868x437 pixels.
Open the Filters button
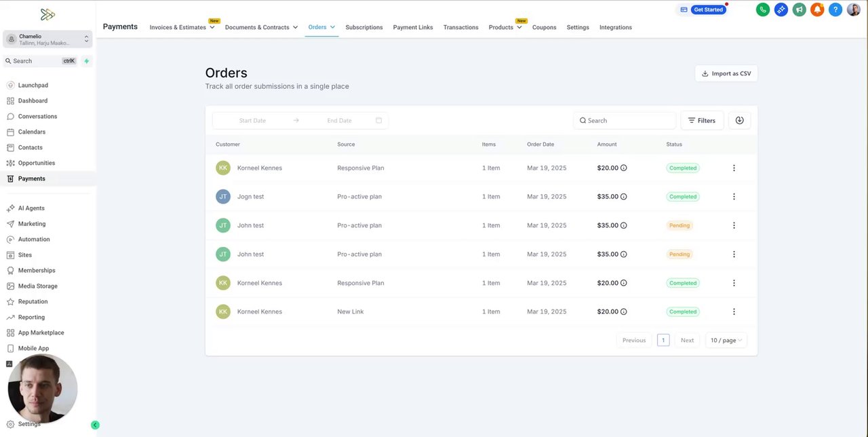(x=702, y=120)
